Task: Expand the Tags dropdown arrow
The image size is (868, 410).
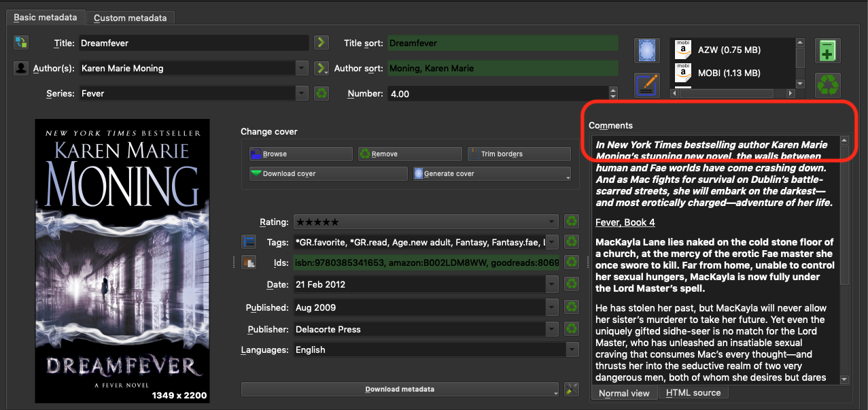Action: click(552, 241)
